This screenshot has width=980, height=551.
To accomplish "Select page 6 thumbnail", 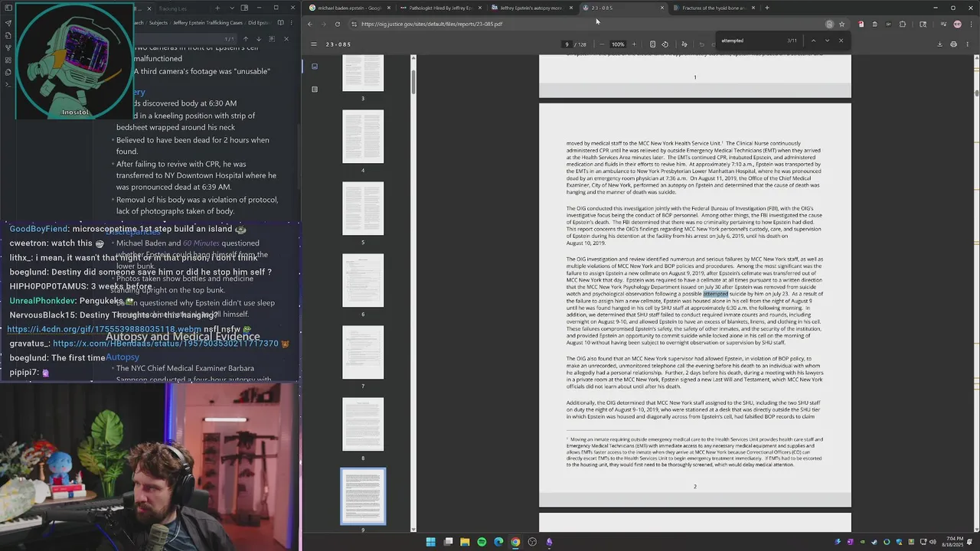I will pyautogui.click(x=363, y=281).
